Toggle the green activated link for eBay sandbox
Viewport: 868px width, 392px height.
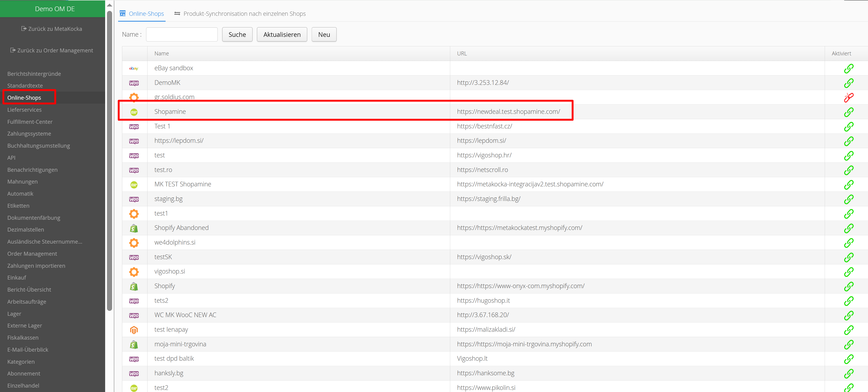(x=848, y=68)
